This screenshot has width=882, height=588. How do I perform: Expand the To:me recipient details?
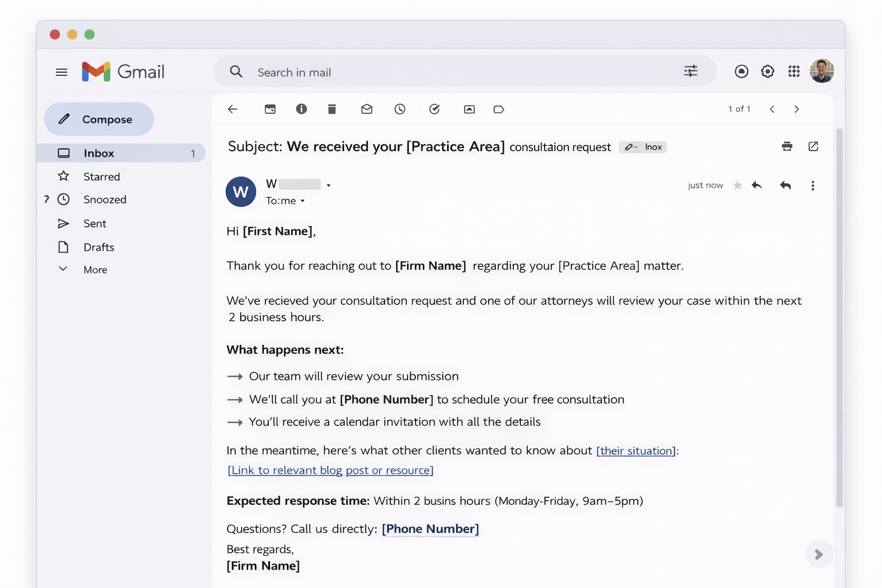coord(303,201)
